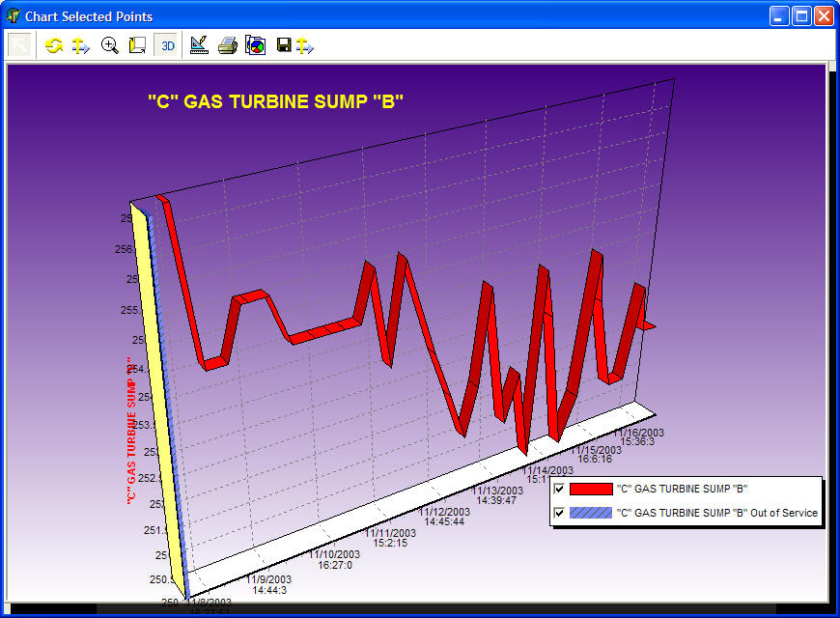Toggle the 3D view button
The image size is (840, 618).
[x=167, y=45]
